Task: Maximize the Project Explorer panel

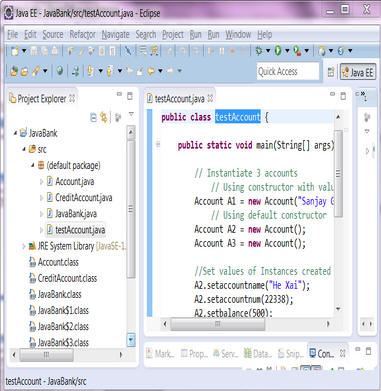Action: coord(130,96)
